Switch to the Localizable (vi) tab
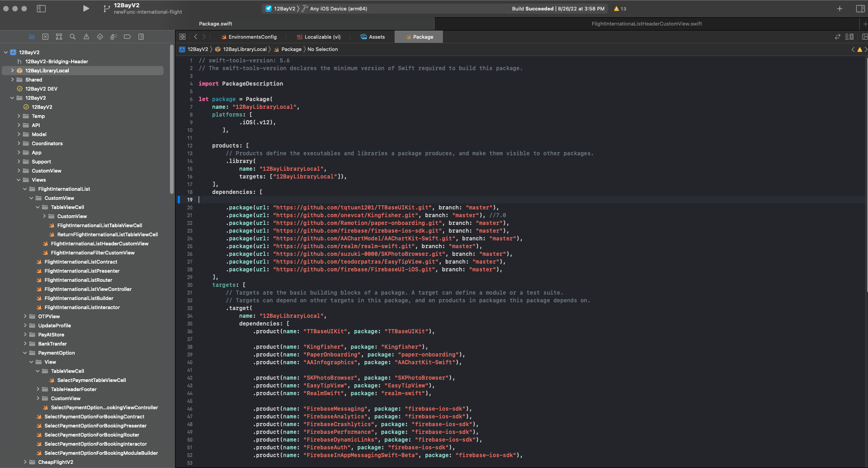The height and width of the screenshot is (468, 868). click(318, 37)
